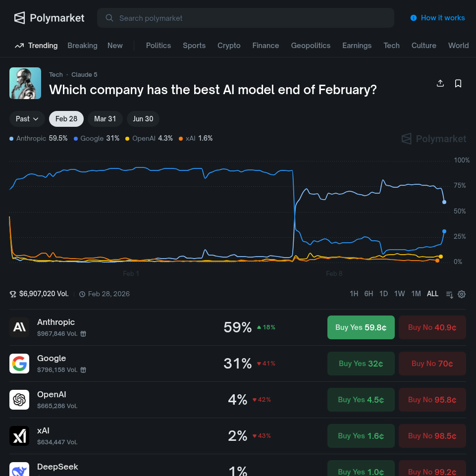Screen dimensions: 476x476
Task: Open the Breaking category
Action: point(82,46)
